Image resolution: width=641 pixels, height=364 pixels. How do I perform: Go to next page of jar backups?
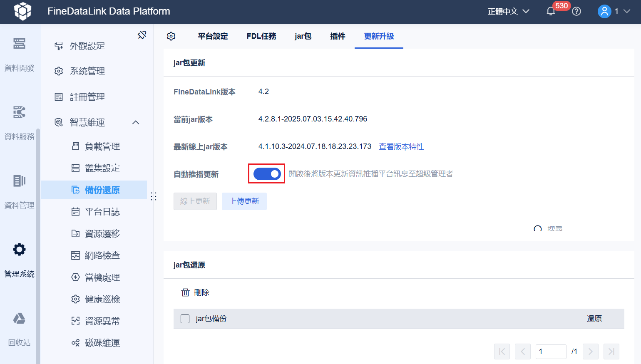coord(591,352)
